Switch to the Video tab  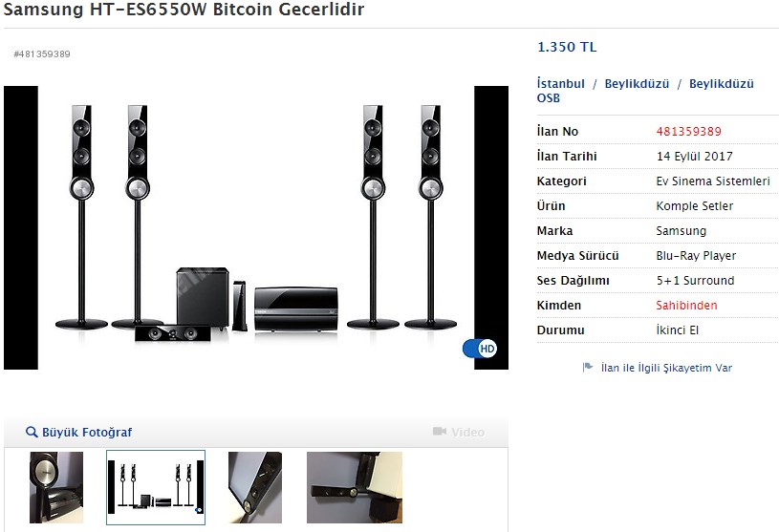coord(459,432)
